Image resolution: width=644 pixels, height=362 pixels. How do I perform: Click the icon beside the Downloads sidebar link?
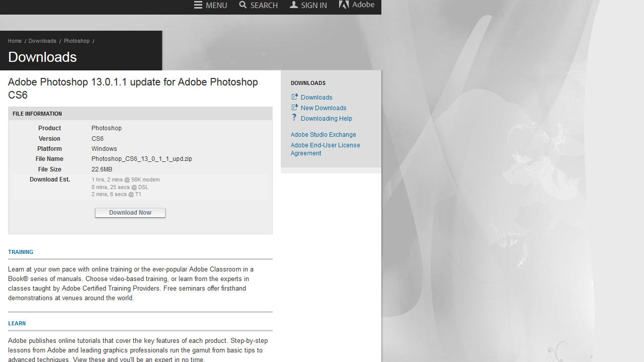click(x=295, y=97)
